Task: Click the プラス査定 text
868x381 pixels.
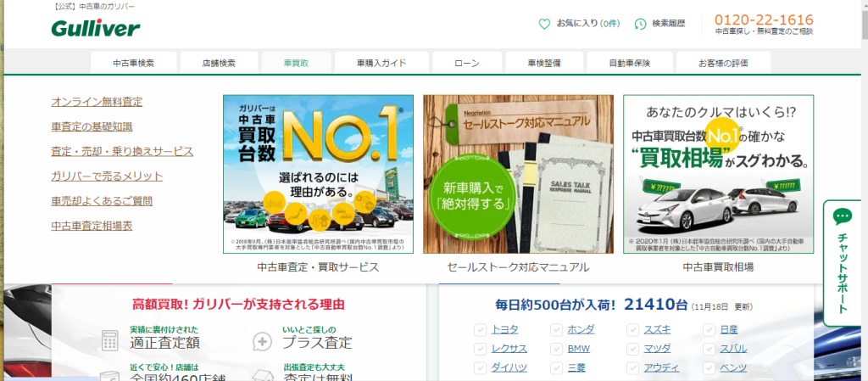Action: coord(317,342)
